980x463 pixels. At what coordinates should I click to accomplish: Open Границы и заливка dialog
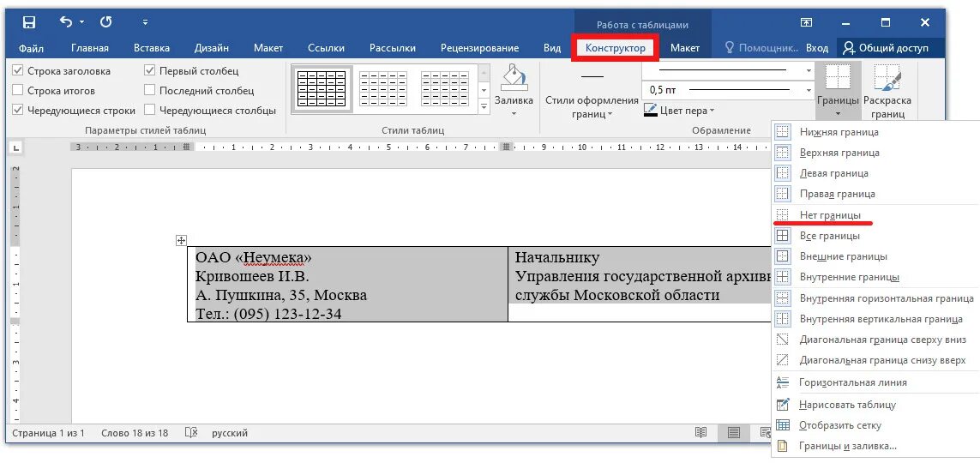pyautogui.click(x=875, y=446)
